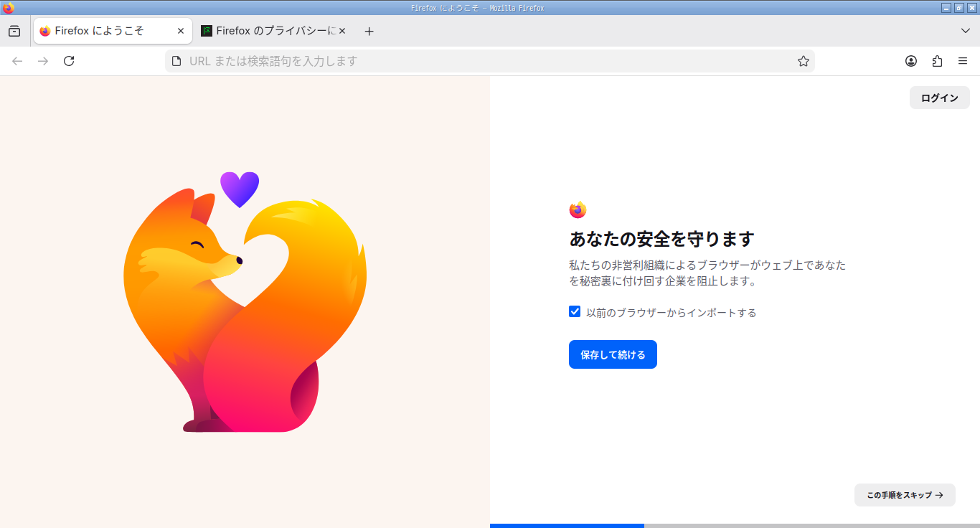The width and height of the screenshot is (980, 528).
Task: Select the back navigation arrow
Action: coord(17,61)
